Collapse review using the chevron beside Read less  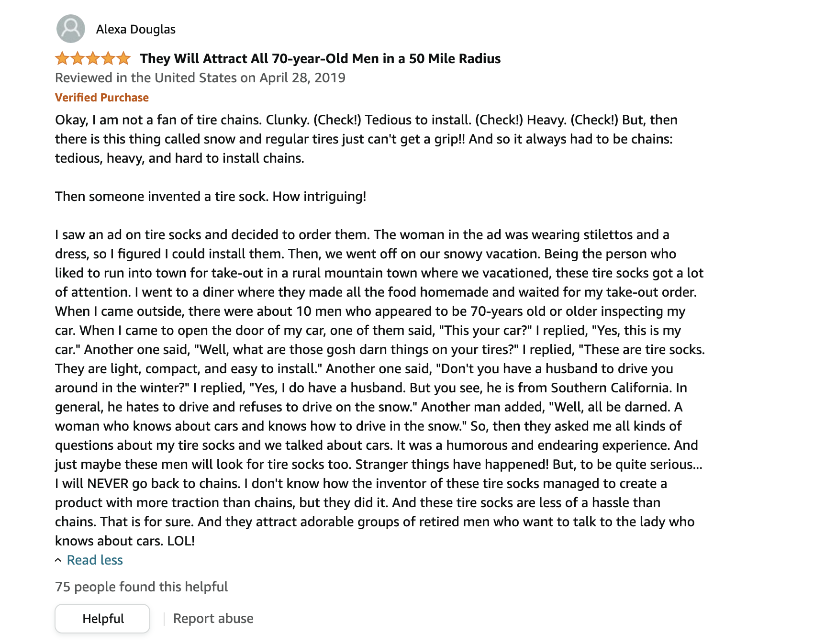[x=58, y=560]
